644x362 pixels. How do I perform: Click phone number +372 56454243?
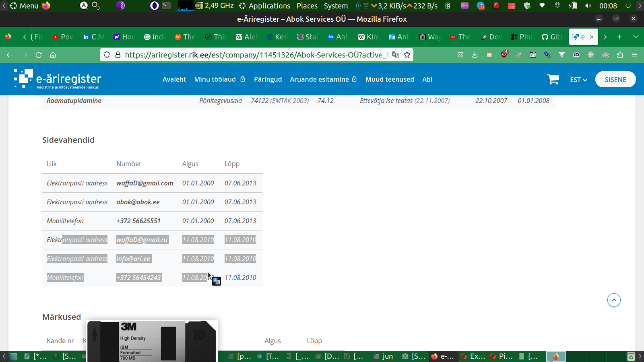(139, 278)
